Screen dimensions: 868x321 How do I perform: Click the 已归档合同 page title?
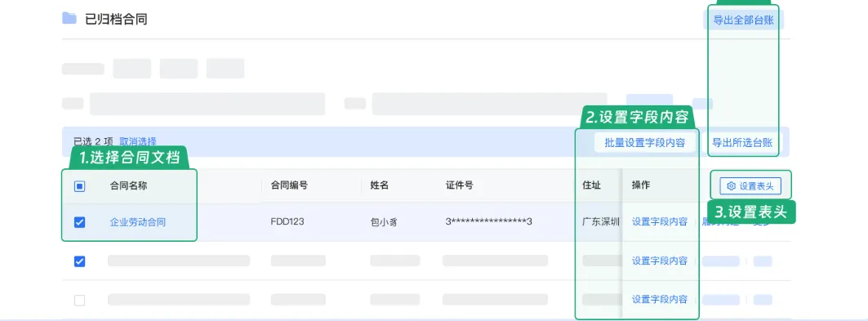[x=116, y=20]
